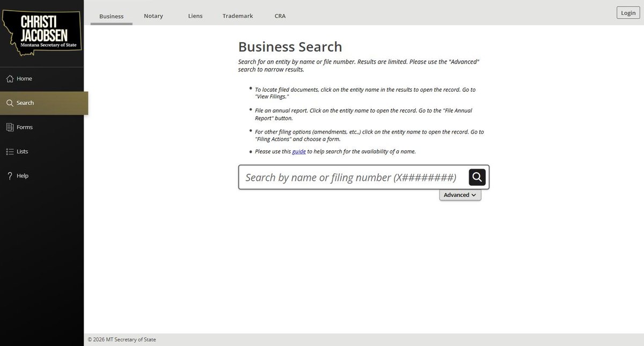
Task: Click the Business Search heading
Action: click(x=290, y=47)
